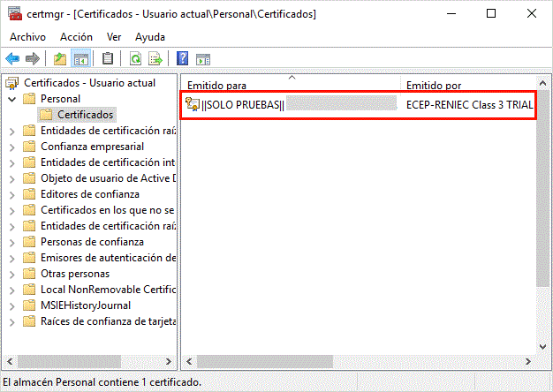This screenshot has width=553, height=392.
Task: Open the Ver menu
Action: (114, 37)
